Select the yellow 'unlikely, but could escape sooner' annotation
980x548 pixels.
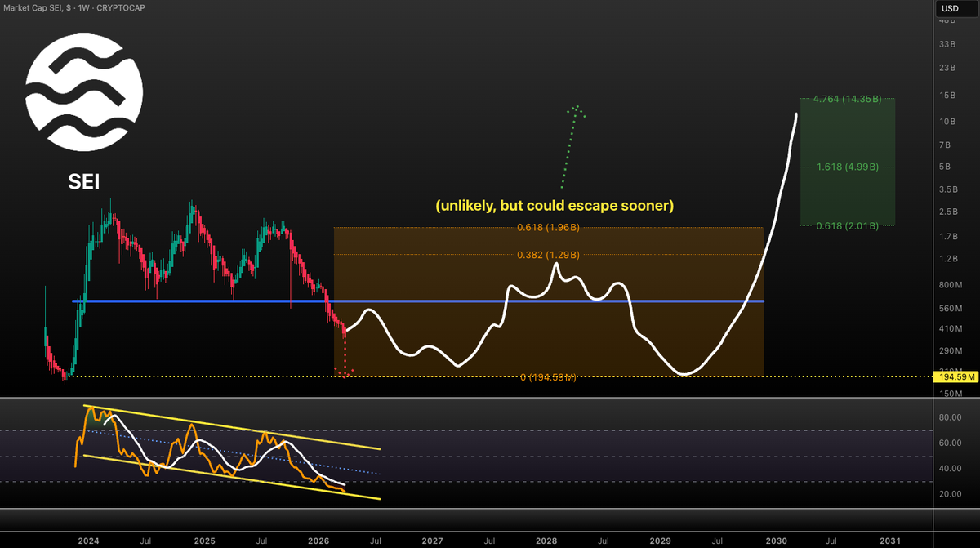pyautogui.click(x=555, y=205)
